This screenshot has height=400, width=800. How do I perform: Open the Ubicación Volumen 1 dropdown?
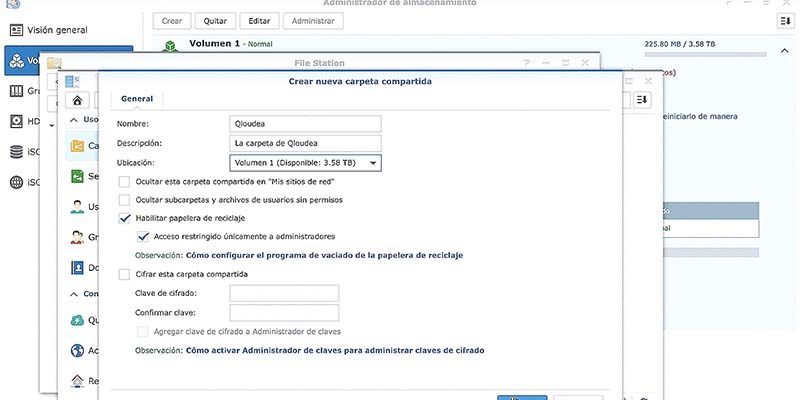pyautogui.click(x=305, y=163)
